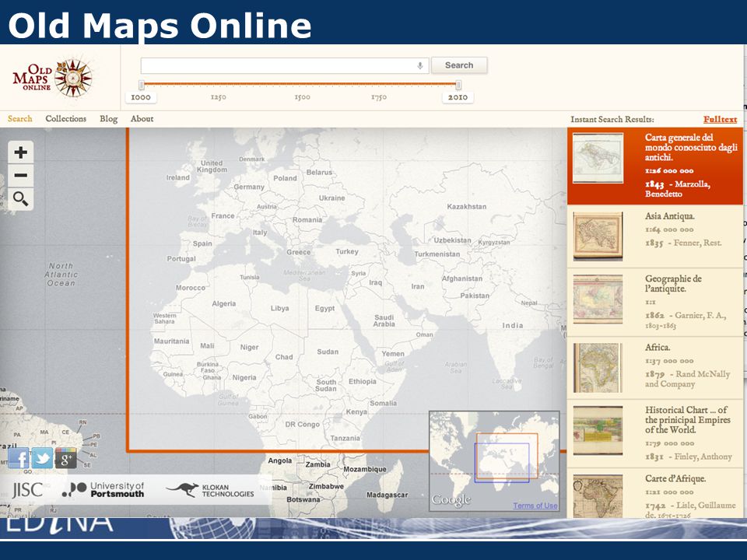Screen dimensions: 747x560
Task: Click 1835 Fenner, Rest. author text
Action: (683, 243)
